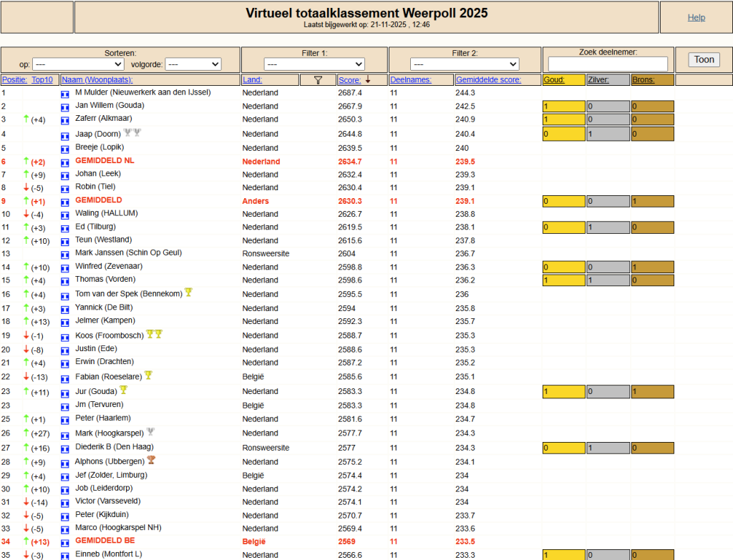This screenshot has width=733, height=560.
Task: Click the Top10 column link
Action: coord(42,80)
